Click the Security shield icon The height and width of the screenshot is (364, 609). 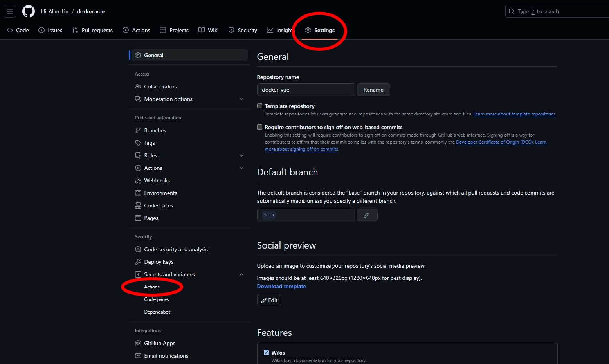coord(231,30)
